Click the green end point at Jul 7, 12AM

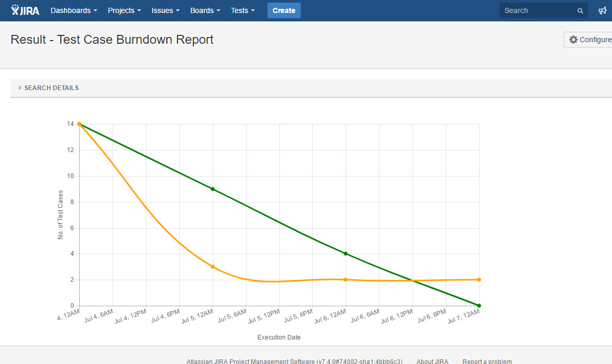coord(479,306)
